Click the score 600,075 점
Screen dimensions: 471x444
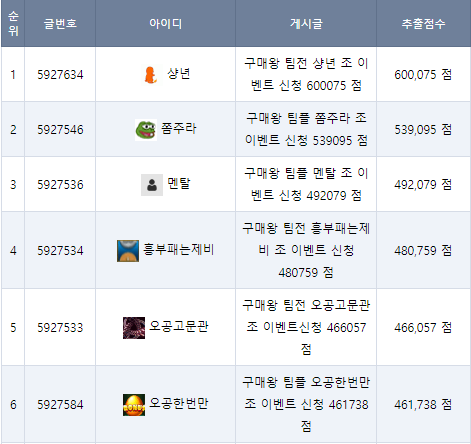[423, 75]
